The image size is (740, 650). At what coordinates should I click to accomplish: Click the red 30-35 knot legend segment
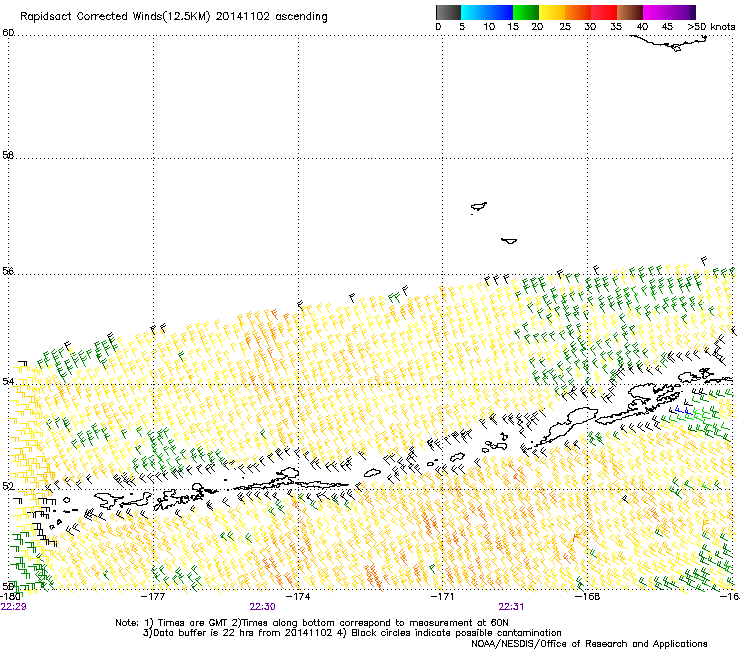[x=604, y=12]
